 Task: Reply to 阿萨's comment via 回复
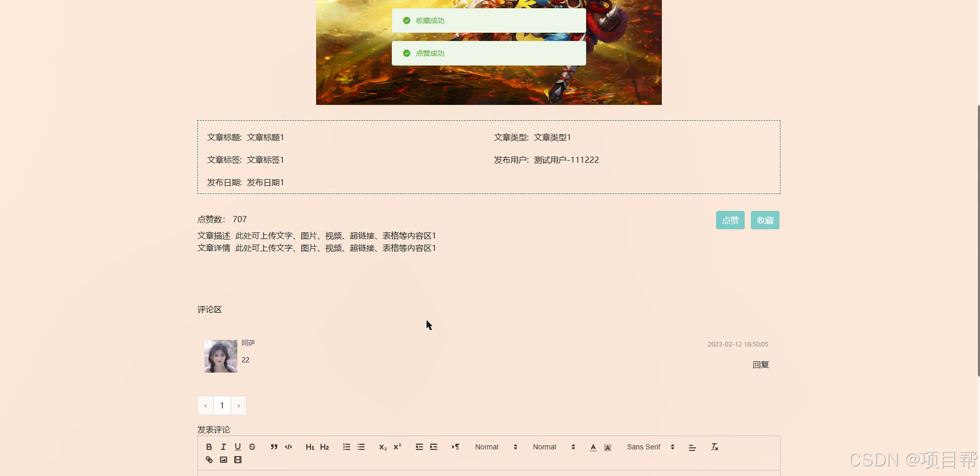point(761,364)
